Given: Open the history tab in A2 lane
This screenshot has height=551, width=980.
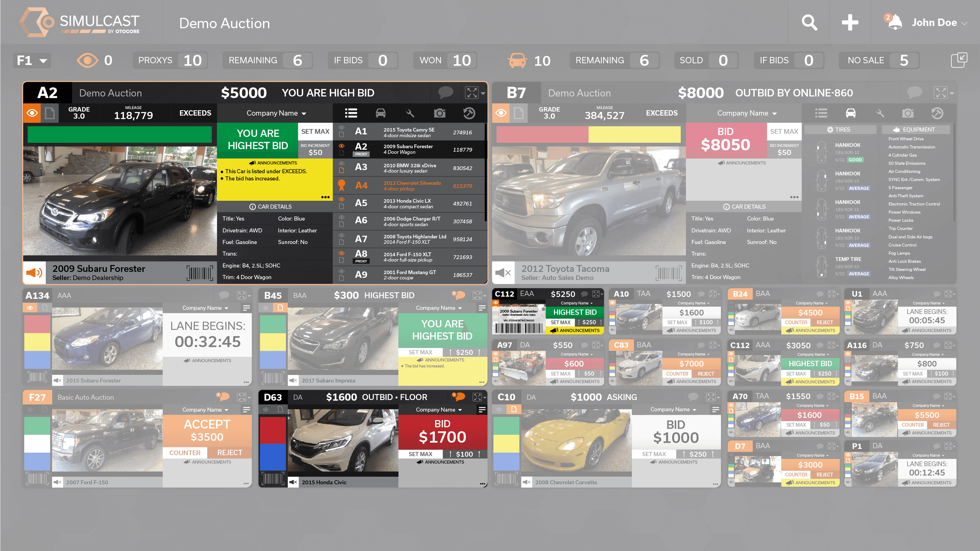Looking at the screenshot, I should (469, 113).
